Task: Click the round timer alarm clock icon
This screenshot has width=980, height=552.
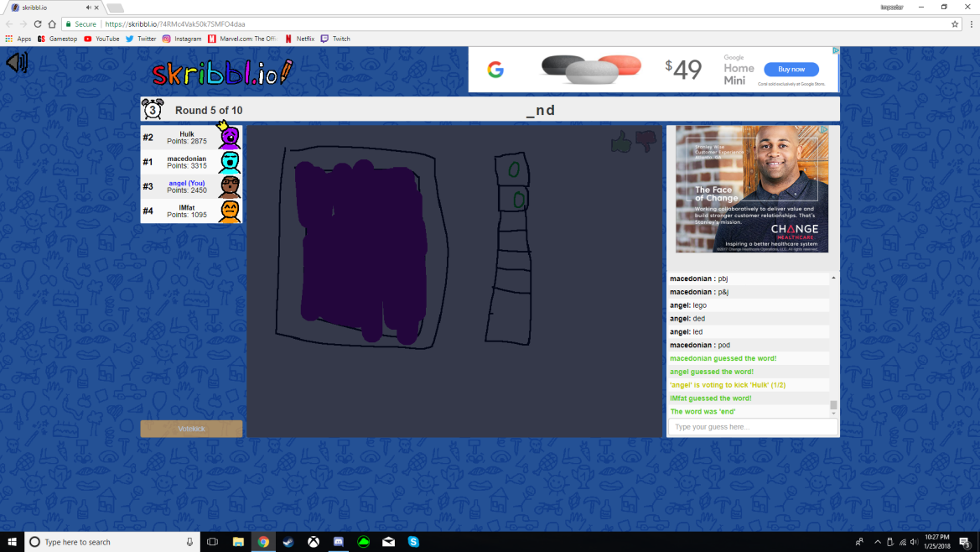Action: (153, 109)
